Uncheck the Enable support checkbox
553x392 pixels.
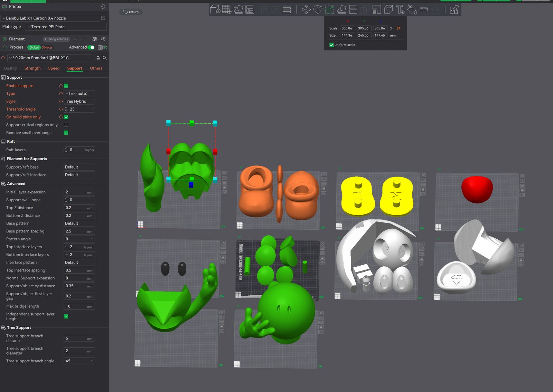(x=66, y=86)
